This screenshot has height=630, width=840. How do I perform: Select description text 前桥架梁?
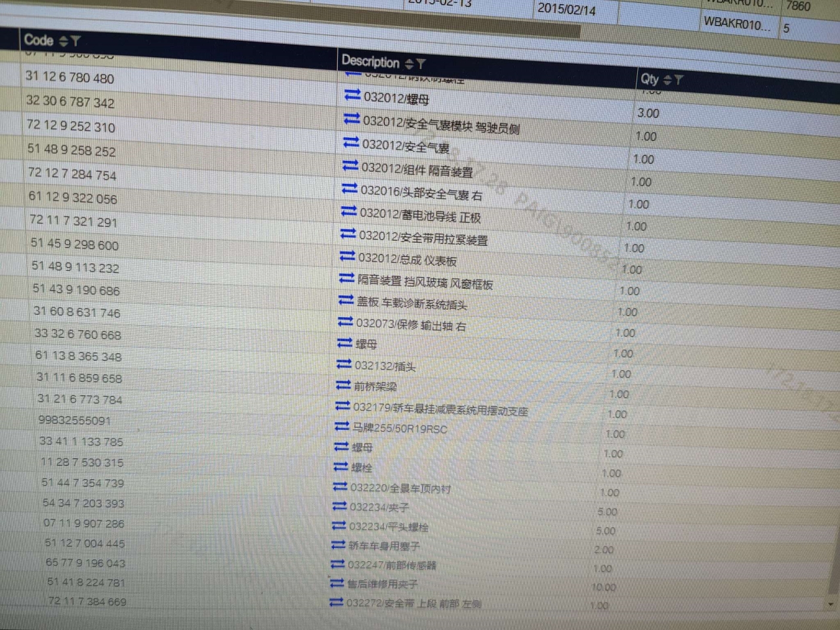point(375,386)
